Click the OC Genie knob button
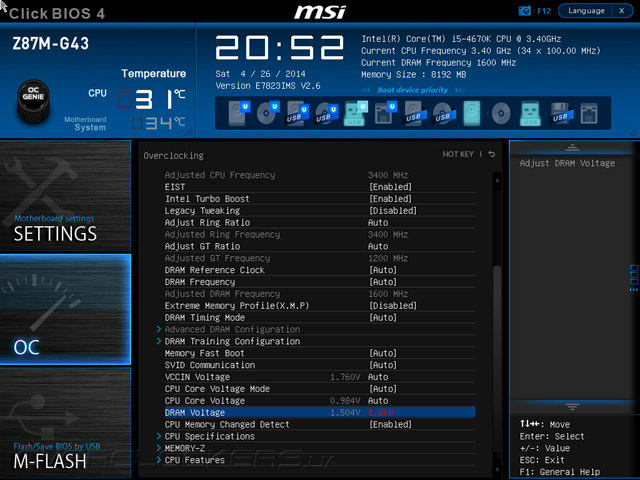The height and width of the screenshot is (480, 640). pos(33,101)
